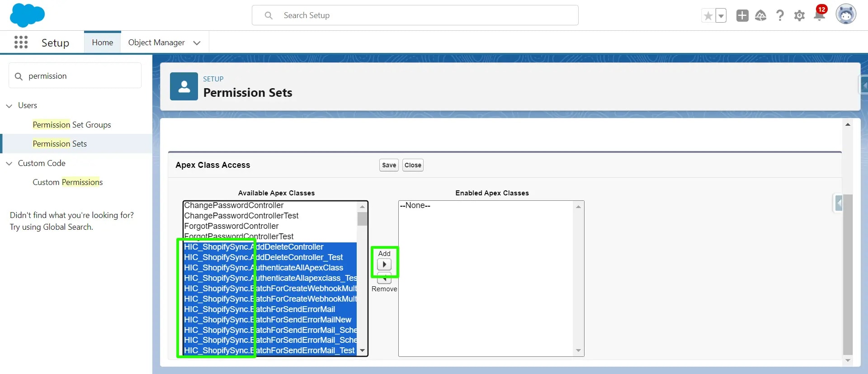The width and height of the screenshot is (868, 374).
Task: Collapse the Custom Code section
Action: click(9, 164)
